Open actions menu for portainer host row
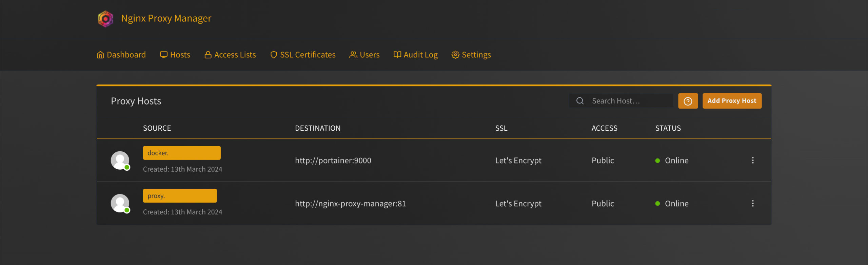 point(753,160)
